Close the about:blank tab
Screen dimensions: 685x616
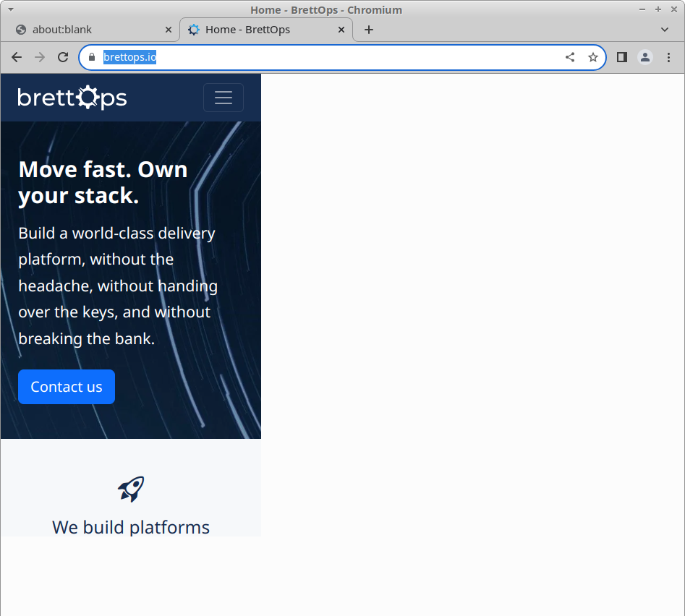169,30
